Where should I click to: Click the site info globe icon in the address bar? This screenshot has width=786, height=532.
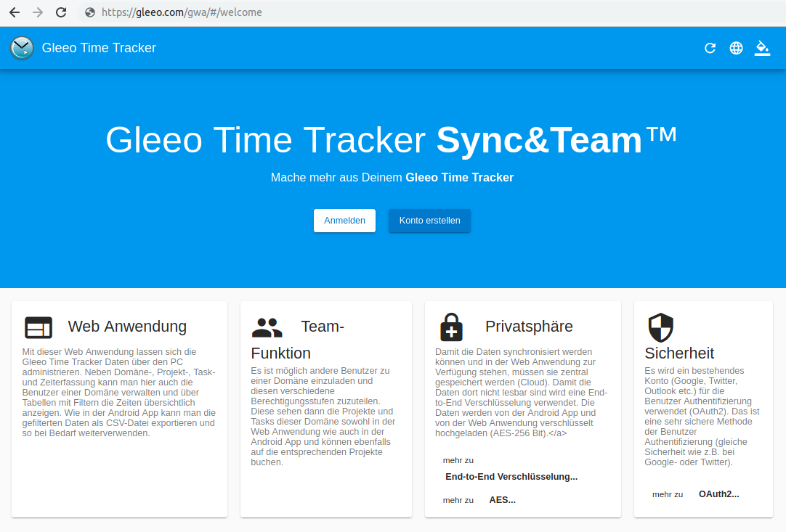pos(90,12)
